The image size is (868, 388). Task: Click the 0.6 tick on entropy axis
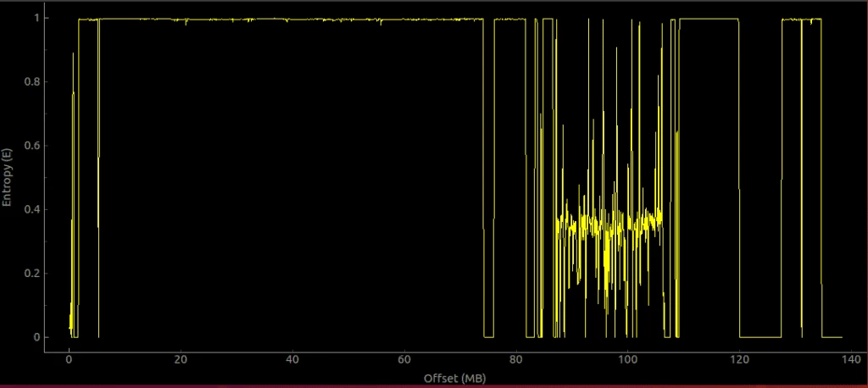click(x=31, y=146)
